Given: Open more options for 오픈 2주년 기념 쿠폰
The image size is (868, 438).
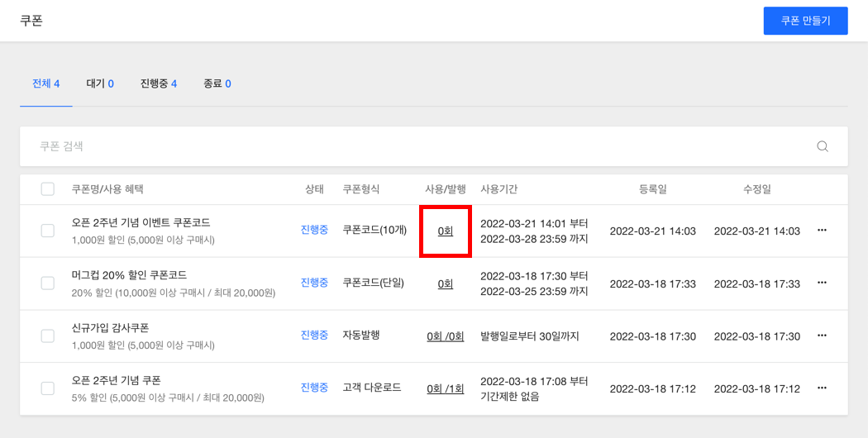Looking at the screenshot, I should 822,388.
